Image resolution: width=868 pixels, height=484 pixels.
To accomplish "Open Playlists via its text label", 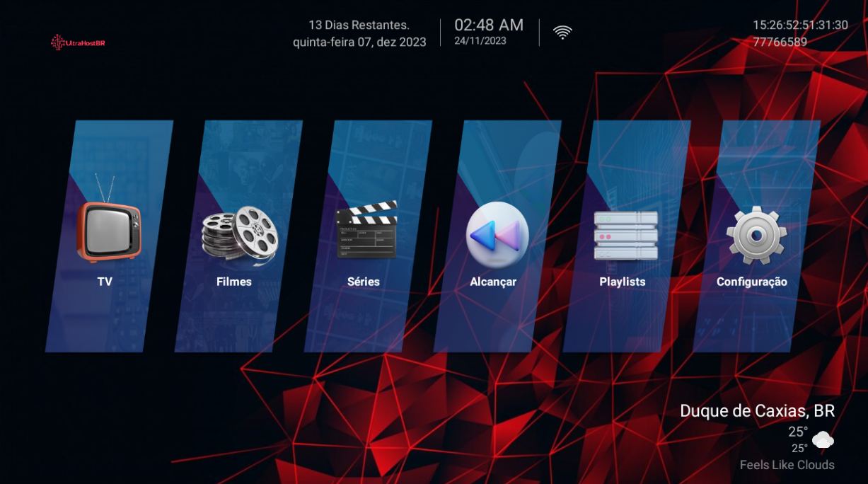I will [x=623, y=282].
